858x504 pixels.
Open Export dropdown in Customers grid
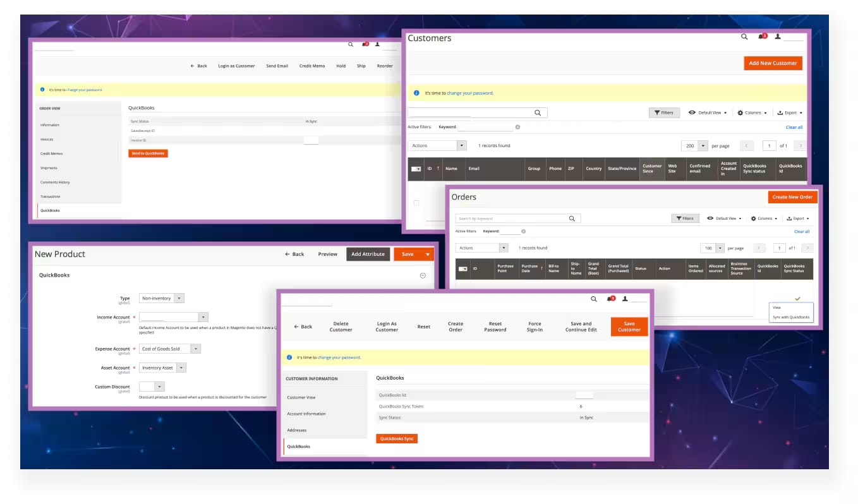pyautogui.click(x=790, y=112)
